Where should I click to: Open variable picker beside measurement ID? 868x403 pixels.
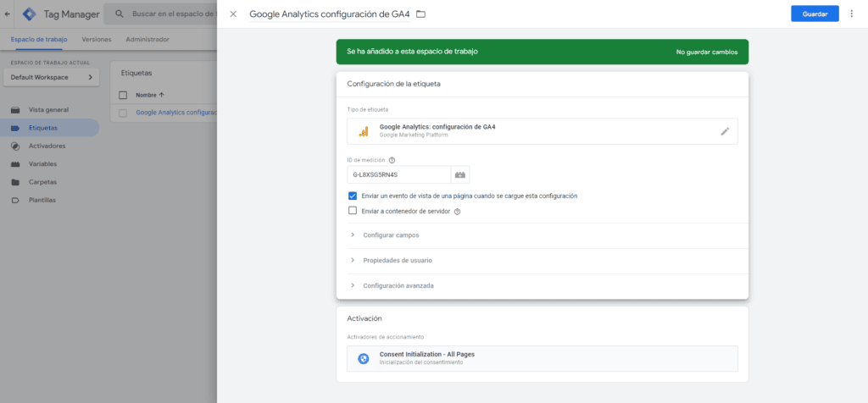460,174
